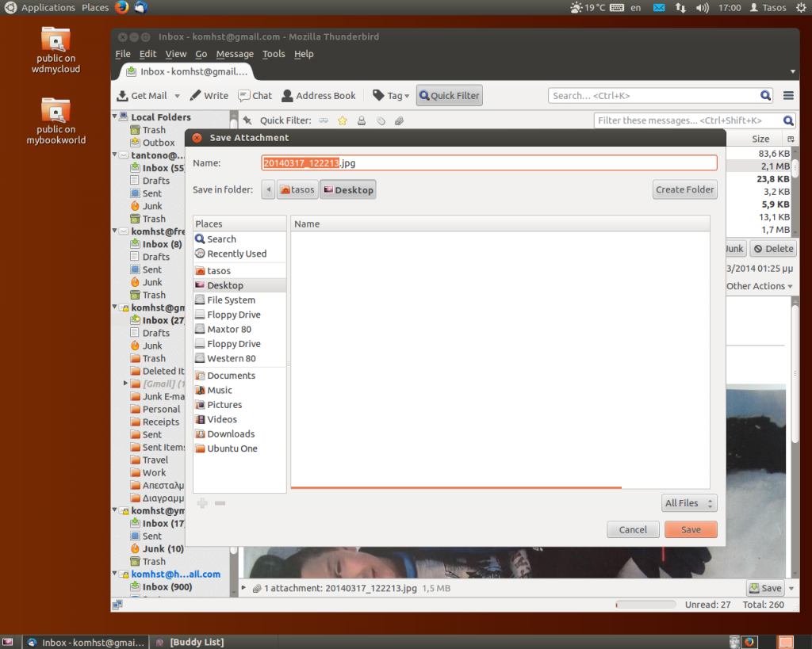Click Create Folder in save dialog
Viewport: 812px width, 649px height.
pyautogui.click(x=685, y=189)
